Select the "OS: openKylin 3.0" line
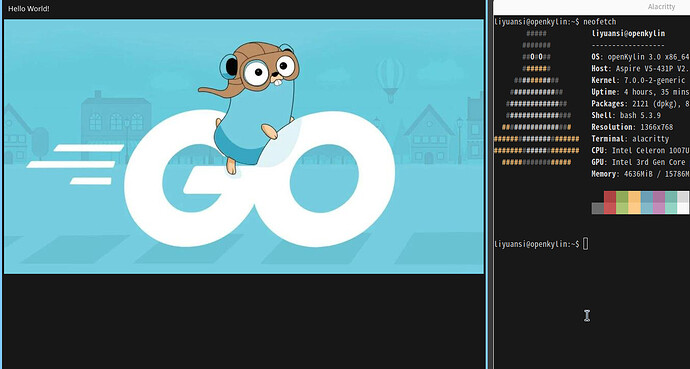 click(x=640, y=57)
